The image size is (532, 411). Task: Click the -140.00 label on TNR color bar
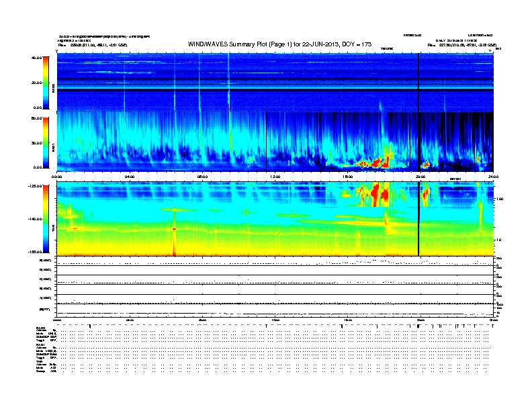36,219
